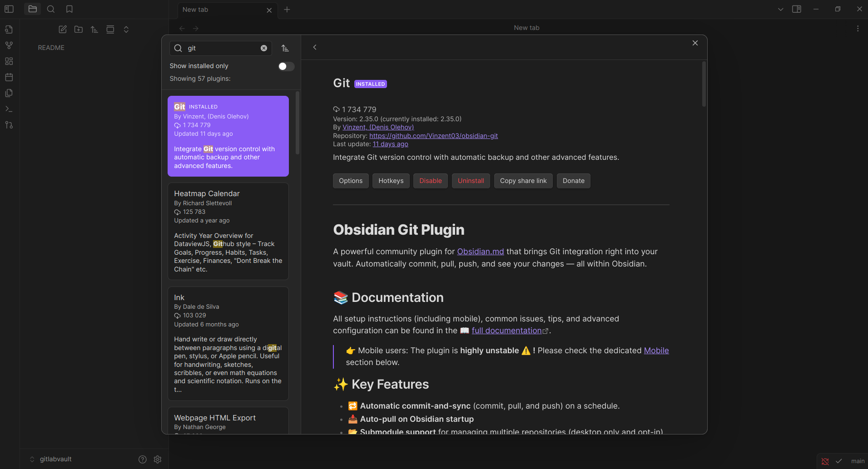Select the Heatmap Calendar plugin card
The image size is (868, 469).
[228, 232]
